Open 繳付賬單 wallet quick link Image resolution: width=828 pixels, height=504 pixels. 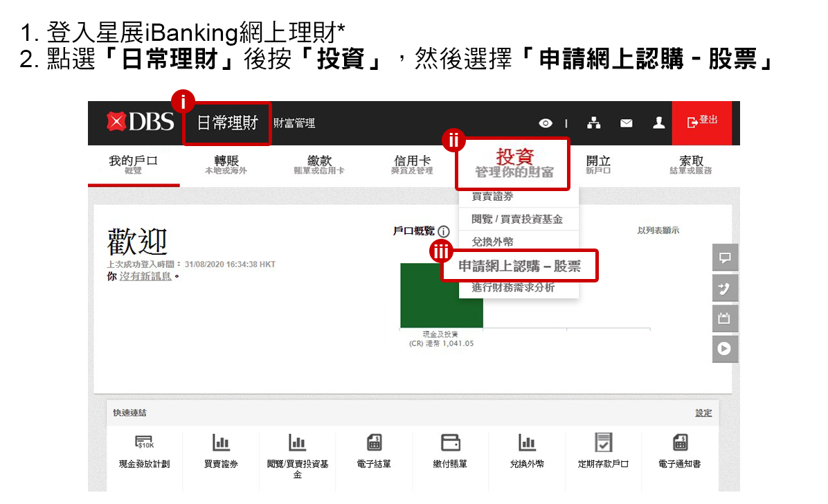point(450,443)
